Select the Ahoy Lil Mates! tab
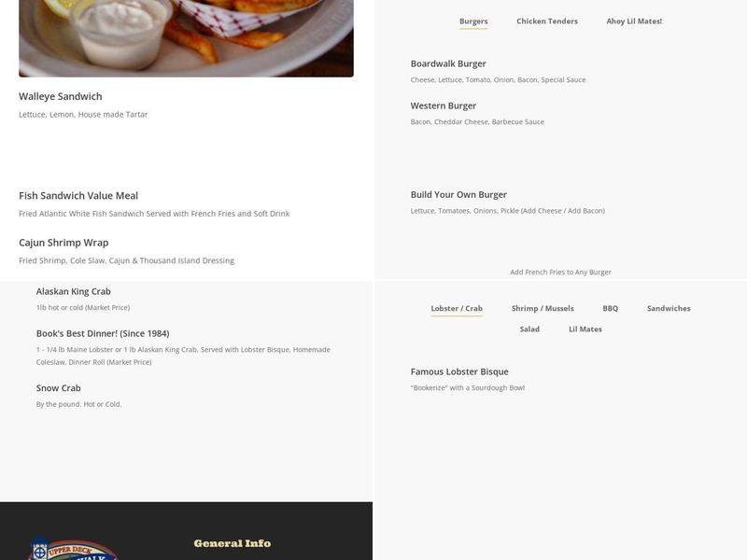747x560 pixels. click(635, 20)
